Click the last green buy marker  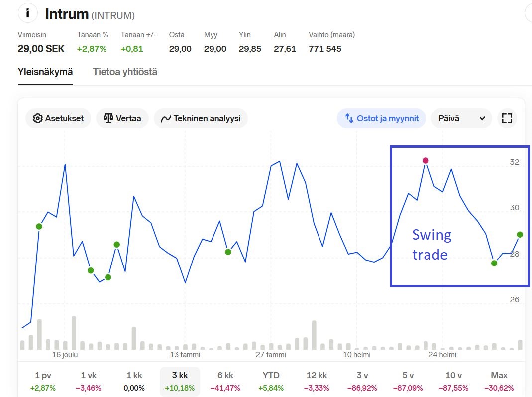click(x=520, y=234)
